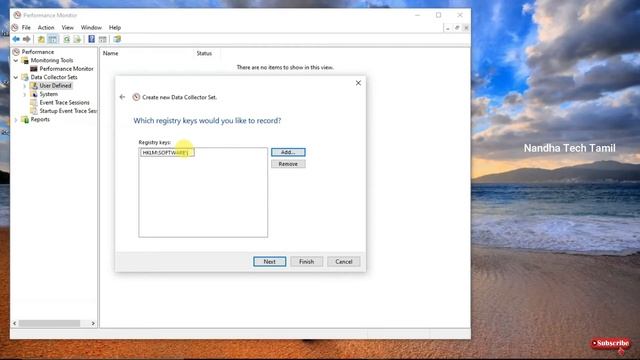Click the Forward arrow in the toolbar
The height and width of the screenshot is (360, 640).
pos(27,39)
